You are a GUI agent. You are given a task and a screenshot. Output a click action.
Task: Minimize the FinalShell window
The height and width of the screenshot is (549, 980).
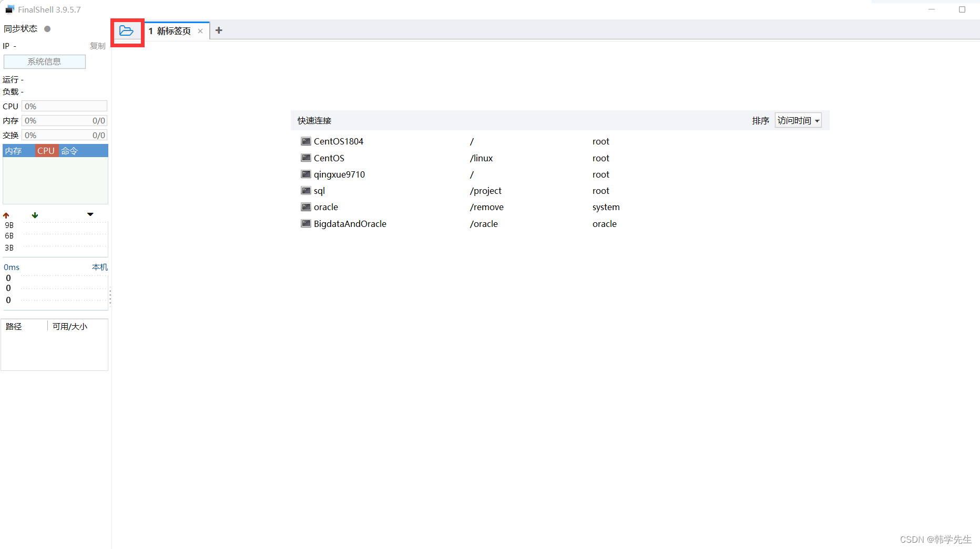tap(932, 9)
